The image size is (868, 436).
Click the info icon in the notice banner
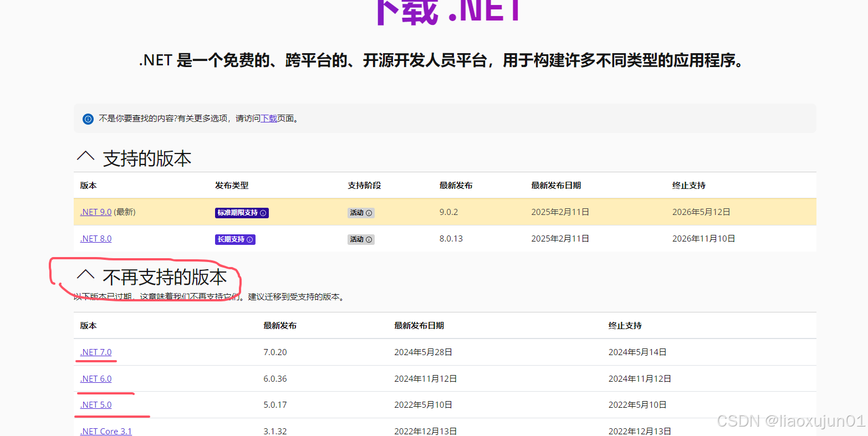click(88, 119)
